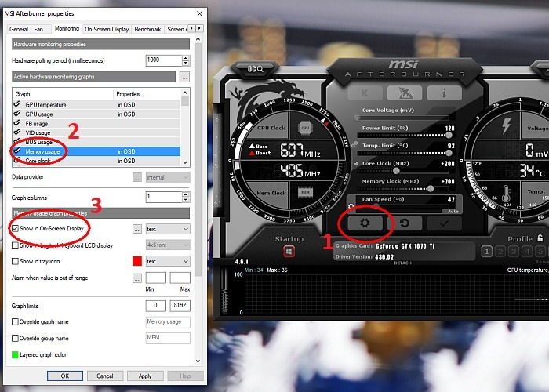The height and width of the screenshot is (392, 549).
Task: Click the Kombustor K button
Action: 365,93
